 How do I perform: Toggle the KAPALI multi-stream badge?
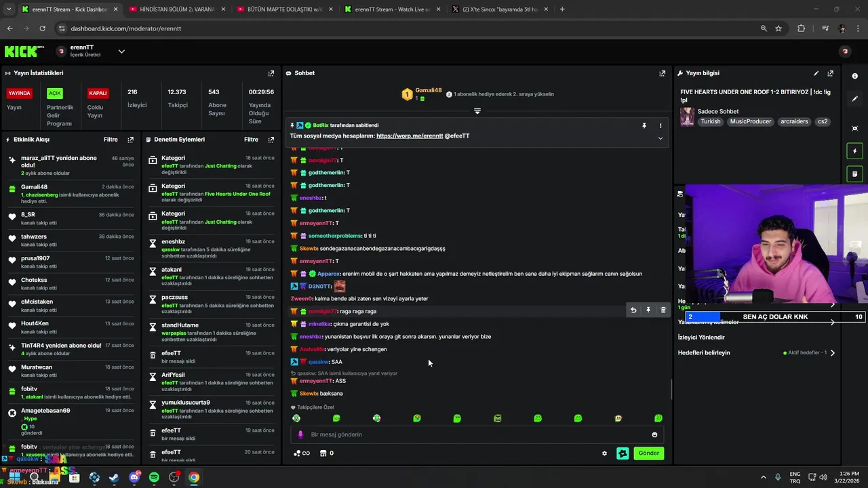pyautogui.click(x=98, y=94)
